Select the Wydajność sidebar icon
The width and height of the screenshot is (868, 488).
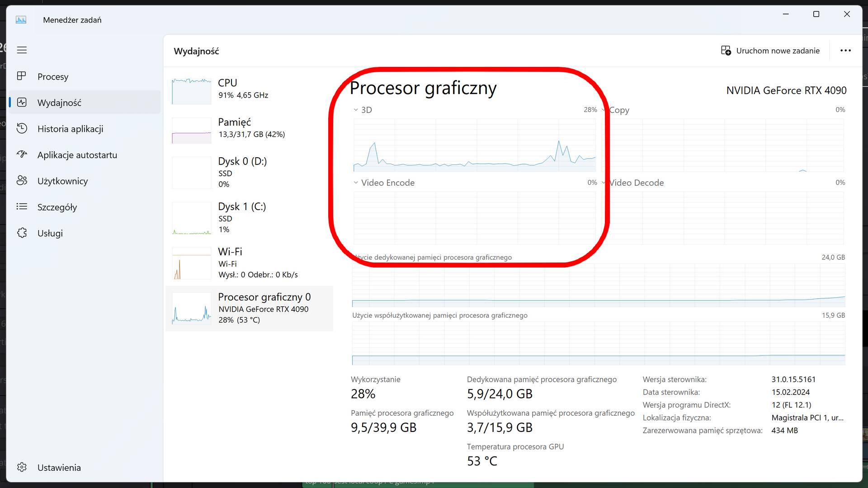tap(22, 103)
